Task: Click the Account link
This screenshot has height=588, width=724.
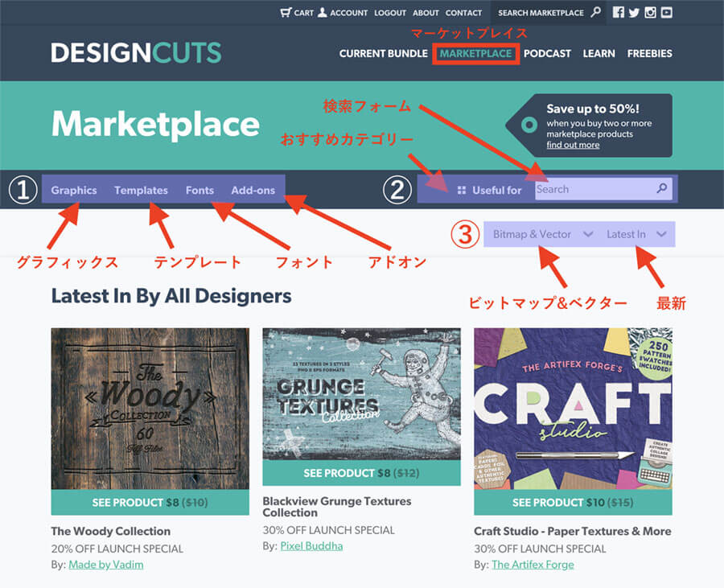Action: pyautogui.click(x=348, y=13)
